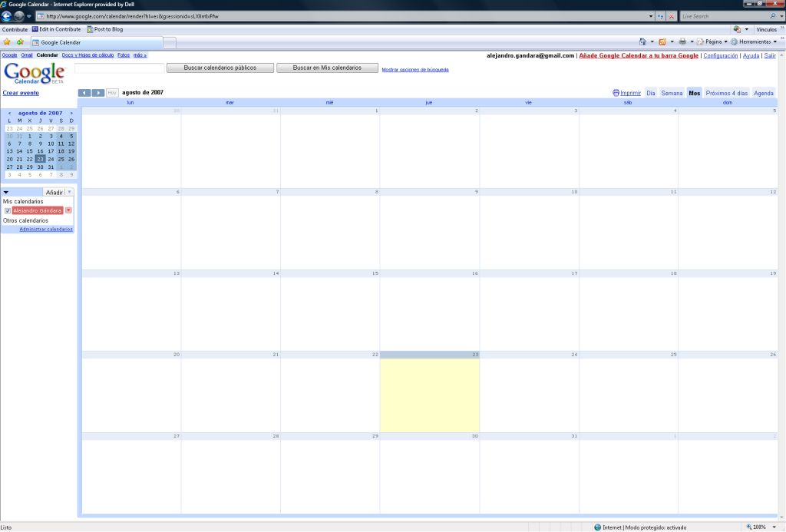
Task: Click the Salir link to sign out
Action: tap(770, 56)
